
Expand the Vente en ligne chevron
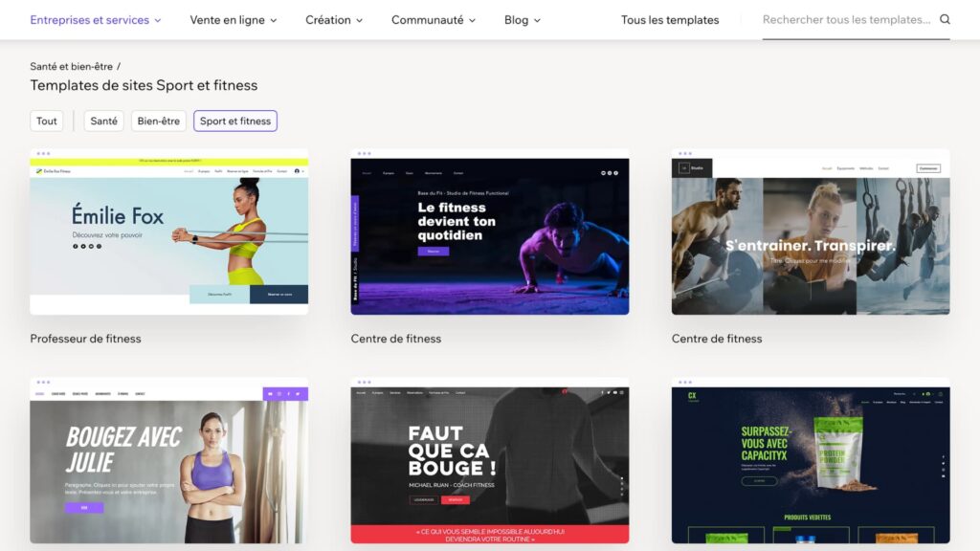(x=273, y=21)
